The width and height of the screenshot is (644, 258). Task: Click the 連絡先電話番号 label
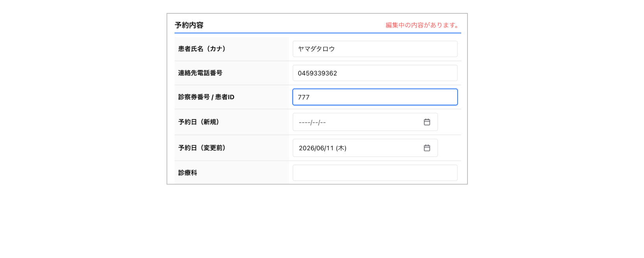coord(200,73)
